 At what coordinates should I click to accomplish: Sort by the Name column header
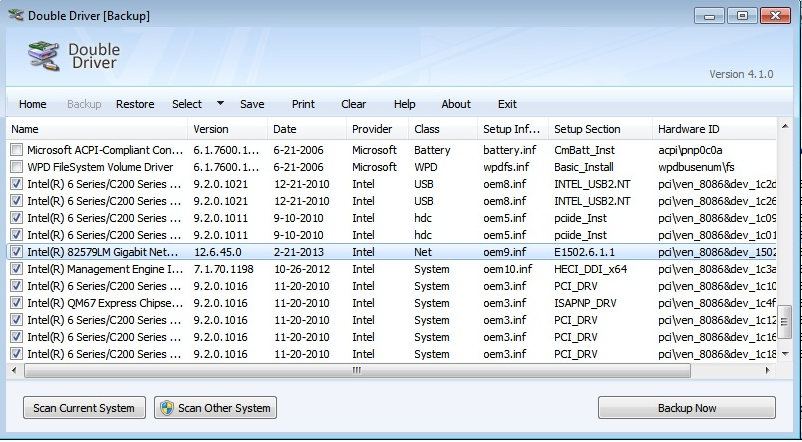pos(97,129)
